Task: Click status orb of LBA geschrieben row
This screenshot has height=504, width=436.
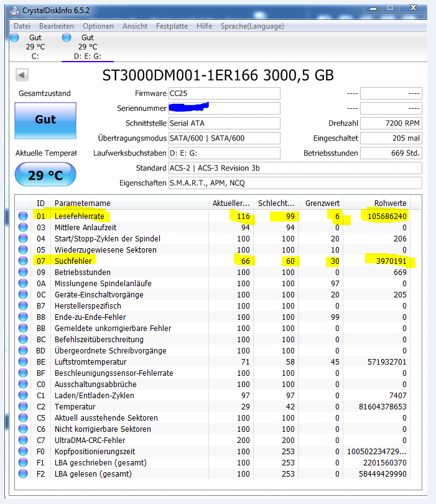Action: (23, 462)
